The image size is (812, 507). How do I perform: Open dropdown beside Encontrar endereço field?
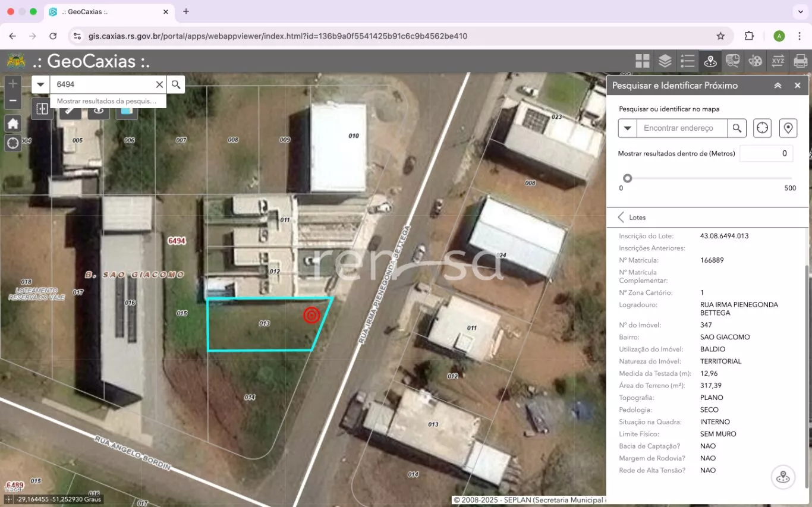point(627,128)
